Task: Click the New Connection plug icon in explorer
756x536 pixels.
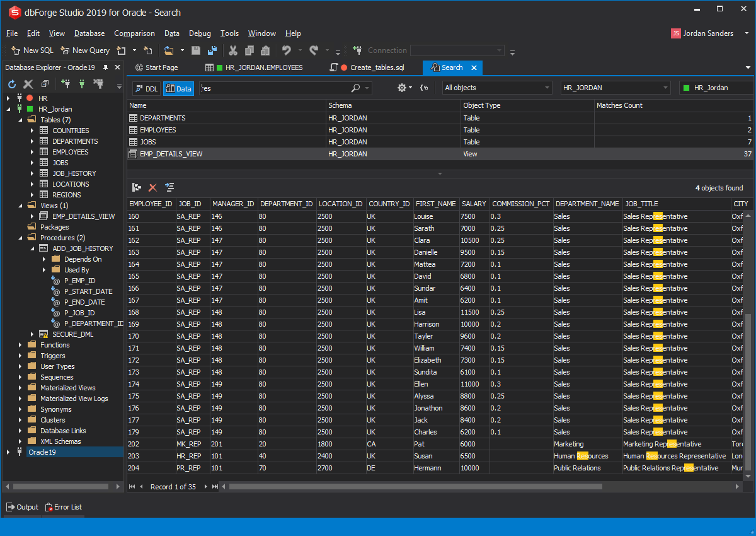Action: point(66,84)
